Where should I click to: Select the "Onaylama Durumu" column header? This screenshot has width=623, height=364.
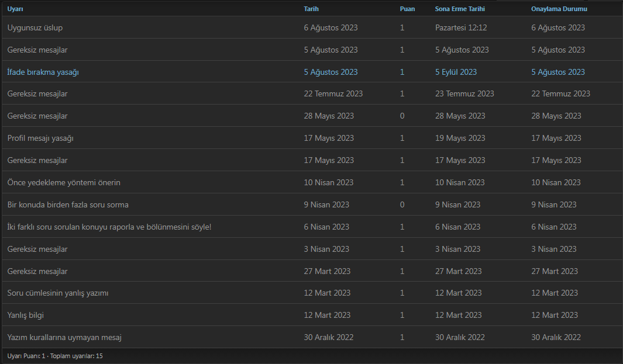[559, 9]
